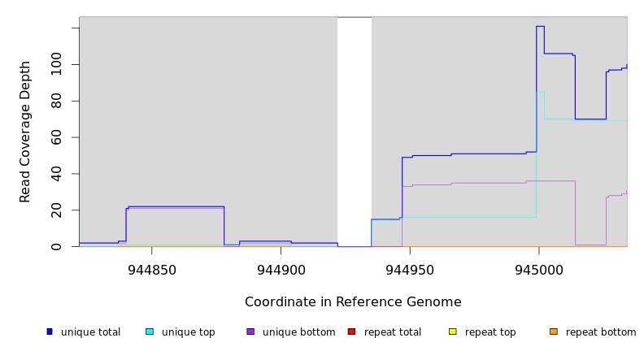Select the "repeat total" legend label
The width and height of the screenshot is (644, 351).
[393, 332]
